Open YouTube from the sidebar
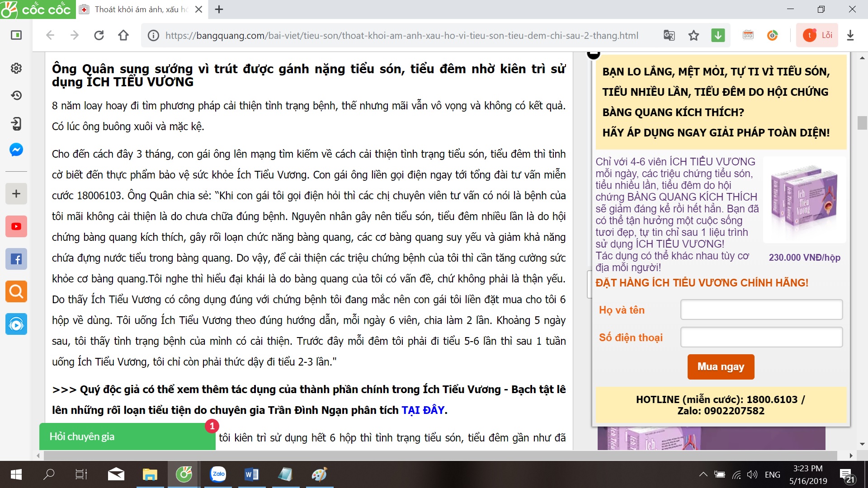 point(16,226)
